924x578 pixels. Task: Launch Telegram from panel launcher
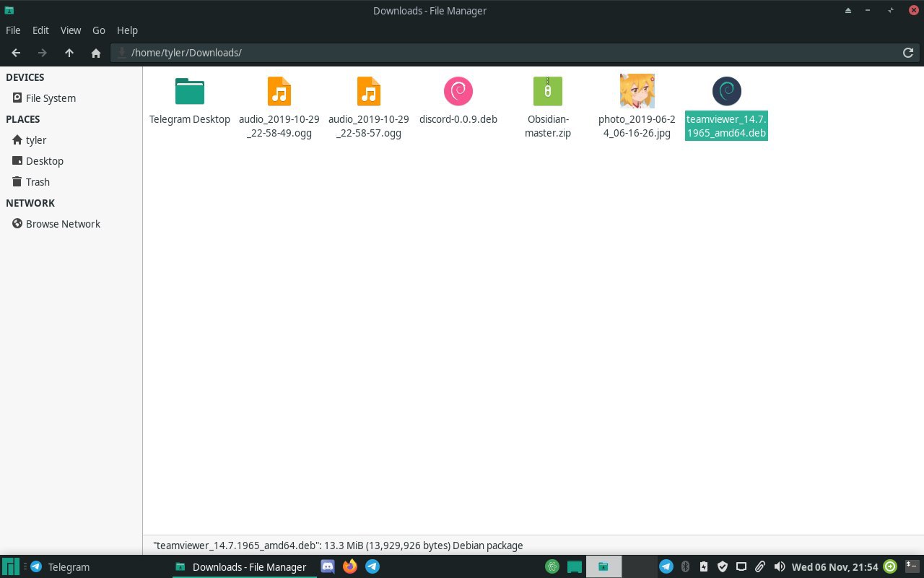coord(372,567)
